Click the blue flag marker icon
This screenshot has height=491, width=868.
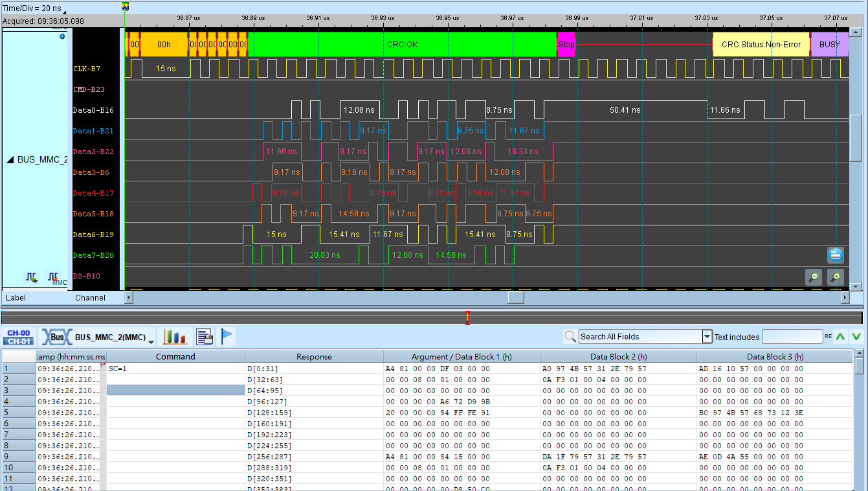tap(227, 337)
